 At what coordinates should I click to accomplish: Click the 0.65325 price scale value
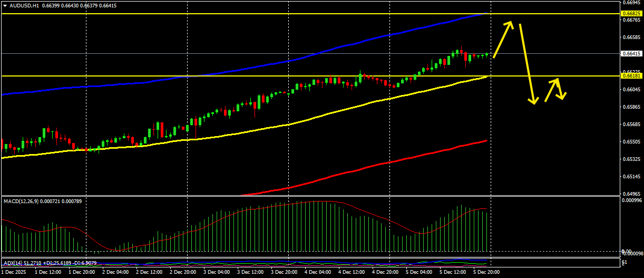tap(631, 159)
